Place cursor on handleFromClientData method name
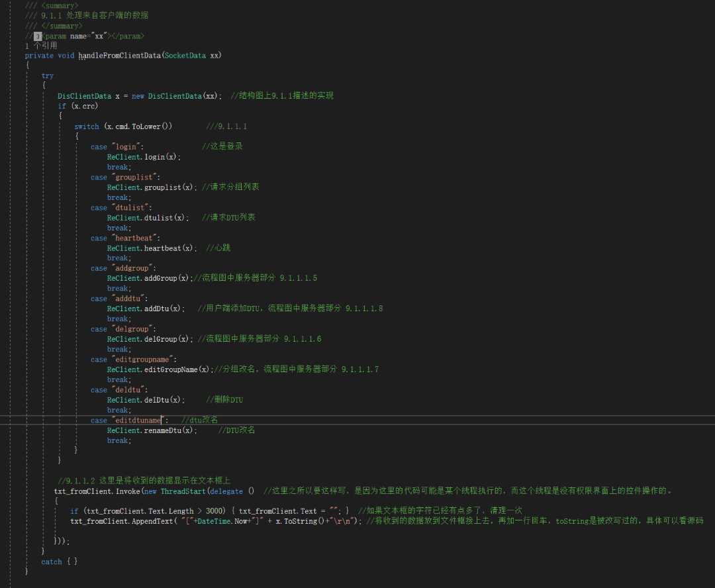This screenshot has width=715, height=588. (119, 56)
